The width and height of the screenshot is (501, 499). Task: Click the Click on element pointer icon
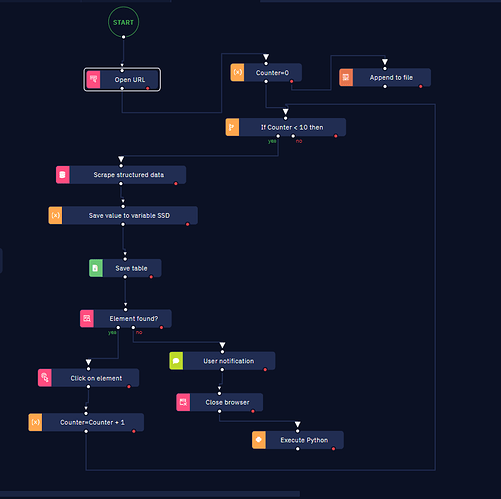coord(45,378)
